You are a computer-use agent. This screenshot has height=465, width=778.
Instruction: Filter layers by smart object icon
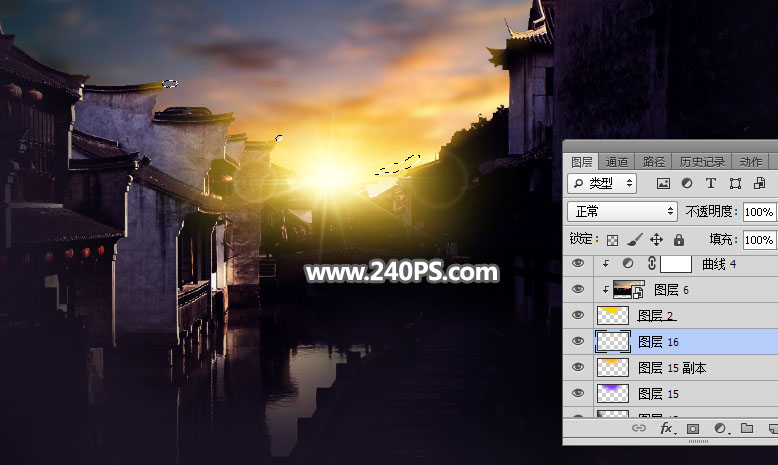(759, 184)
